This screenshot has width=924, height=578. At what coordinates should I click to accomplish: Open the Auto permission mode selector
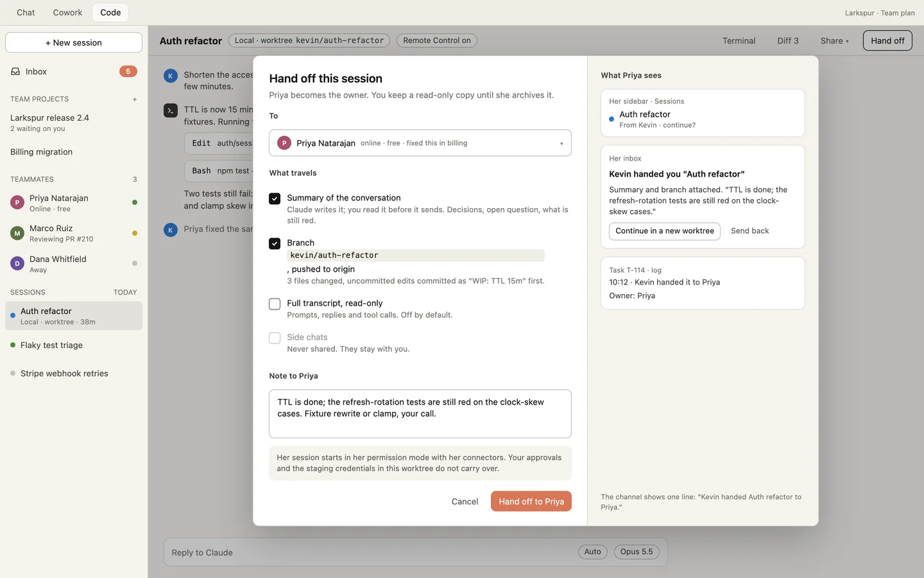point(593,552)
